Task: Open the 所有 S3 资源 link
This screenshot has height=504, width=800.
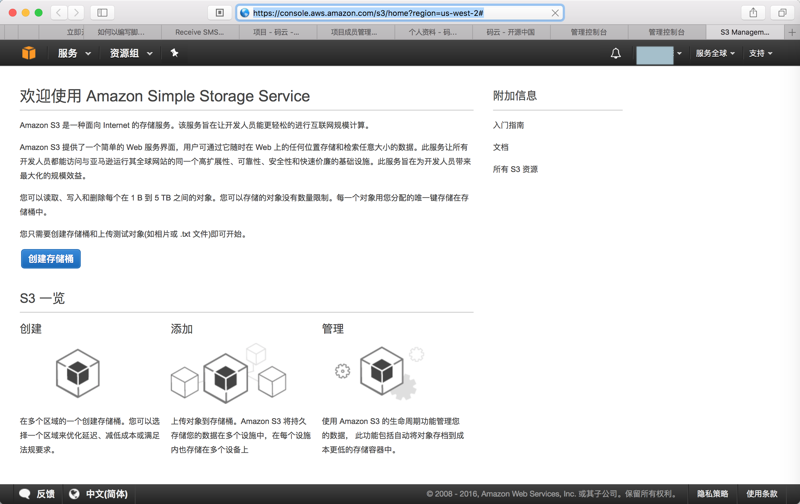Action: coord(515,169)
